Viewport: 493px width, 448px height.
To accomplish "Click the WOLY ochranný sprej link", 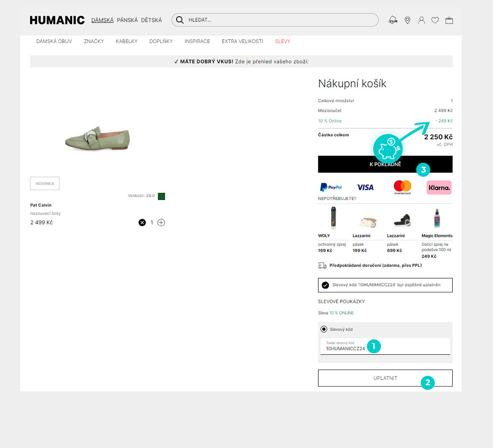I will tap(332, 244).
